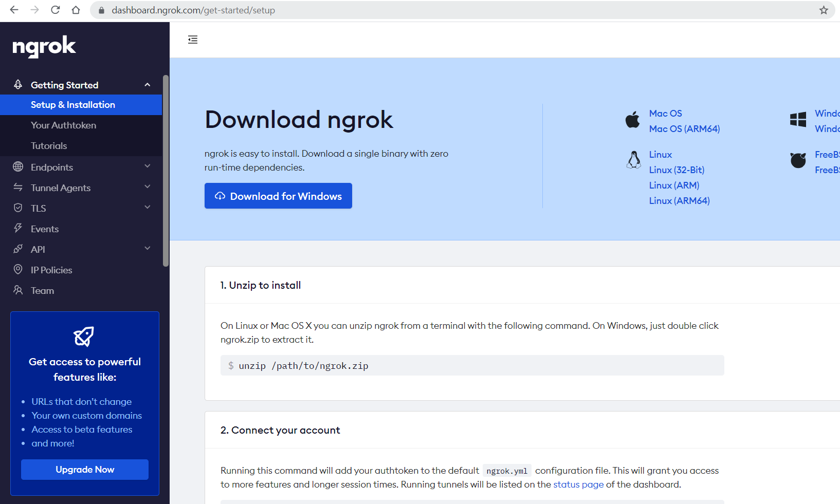Click the unzip command code block
The image size is (840, 504).
(472, 365)
